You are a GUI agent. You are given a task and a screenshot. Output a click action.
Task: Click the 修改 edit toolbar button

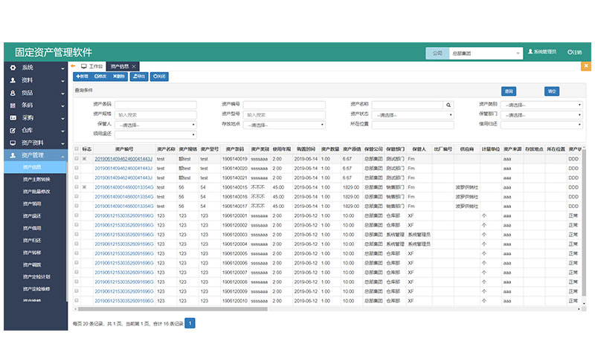[x=100, y=77]
